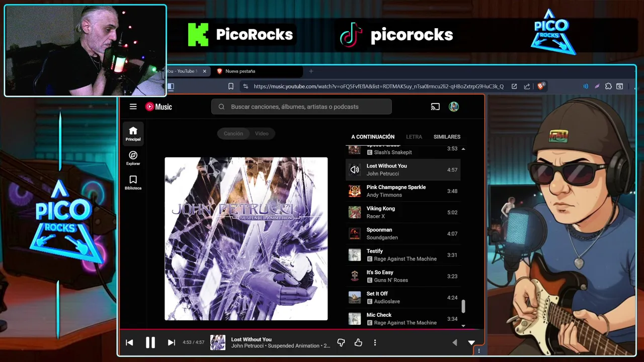This screenshot has width=644, height=362.
Task: Click the purple feather extension icon
Action: pyautogui.click(x=597, y=86)
